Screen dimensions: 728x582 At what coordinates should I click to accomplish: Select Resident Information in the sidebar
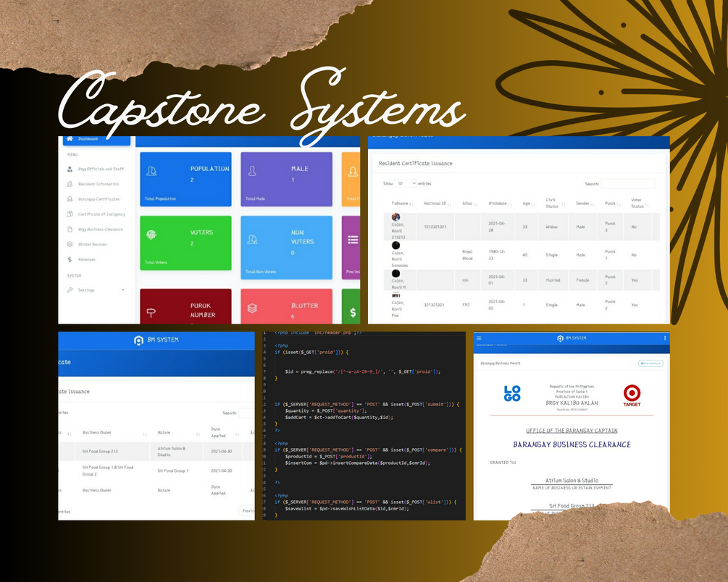[99, 185]
